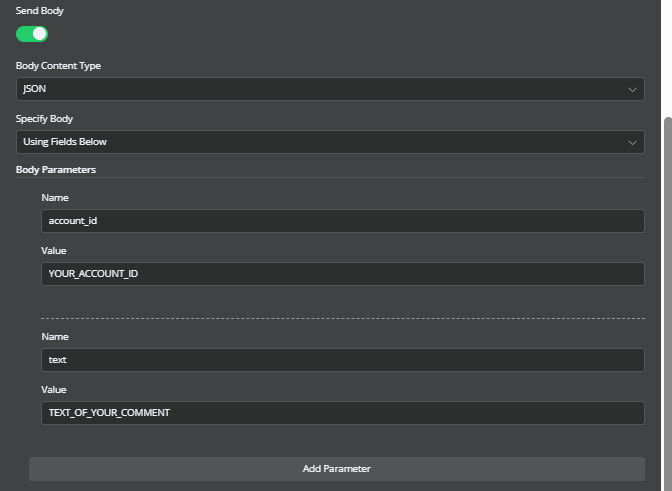Click the Value label above YOUR_ACCOUNT_ID
Screen dimensions: 672x491
click(54, 251)
